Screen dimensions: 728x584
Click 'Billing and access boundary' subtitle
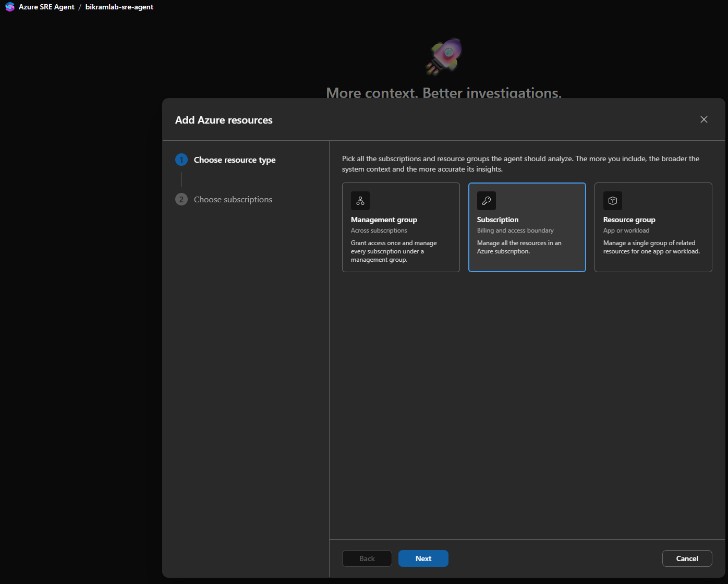click(515, 230)
